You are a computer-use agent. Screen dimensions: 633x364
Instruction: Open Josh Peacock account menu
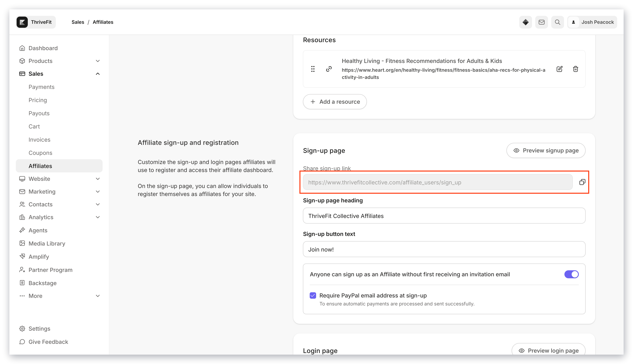click(592, 22)
